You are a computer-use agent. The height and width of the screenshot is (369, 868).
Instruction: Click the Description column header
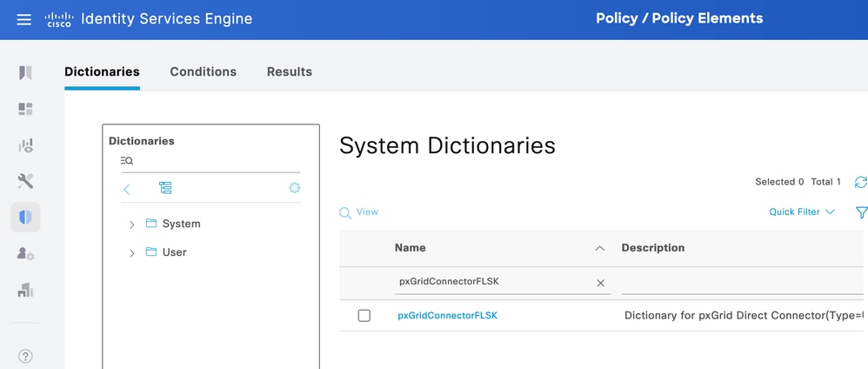653,248
